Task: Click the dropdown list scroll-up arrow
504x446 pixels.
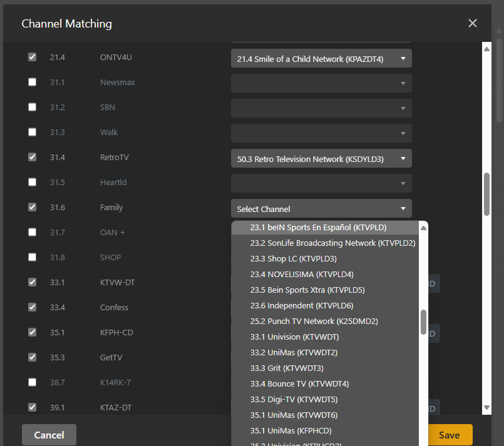Action: (x=424, y=228)
